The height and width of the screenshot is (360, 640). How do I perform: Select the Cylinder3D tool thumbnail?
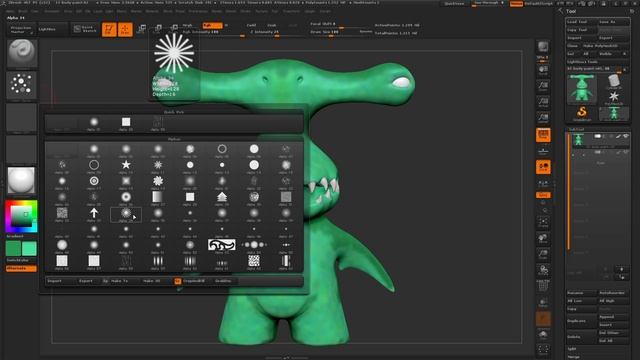[613, 82]
